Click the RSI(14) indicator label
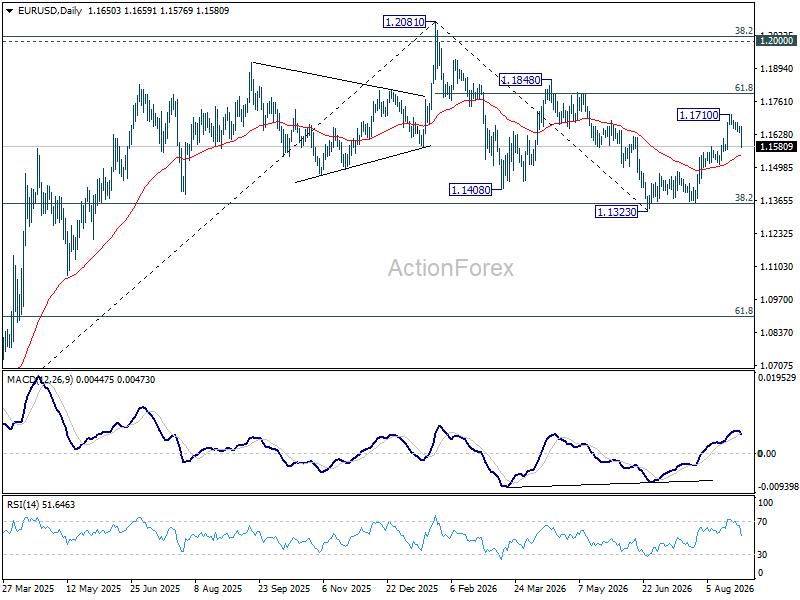This screenshot has width=800, height=600. coord(23,505)
